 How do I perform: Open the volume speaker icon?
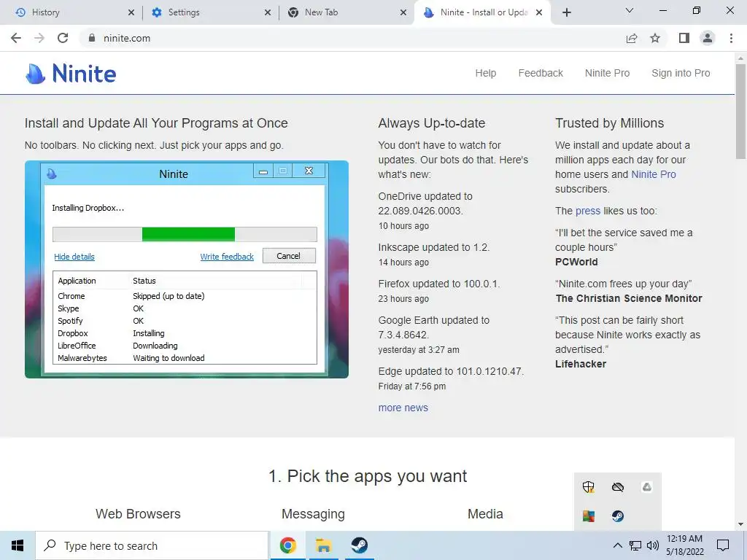(x=653, y=545)
